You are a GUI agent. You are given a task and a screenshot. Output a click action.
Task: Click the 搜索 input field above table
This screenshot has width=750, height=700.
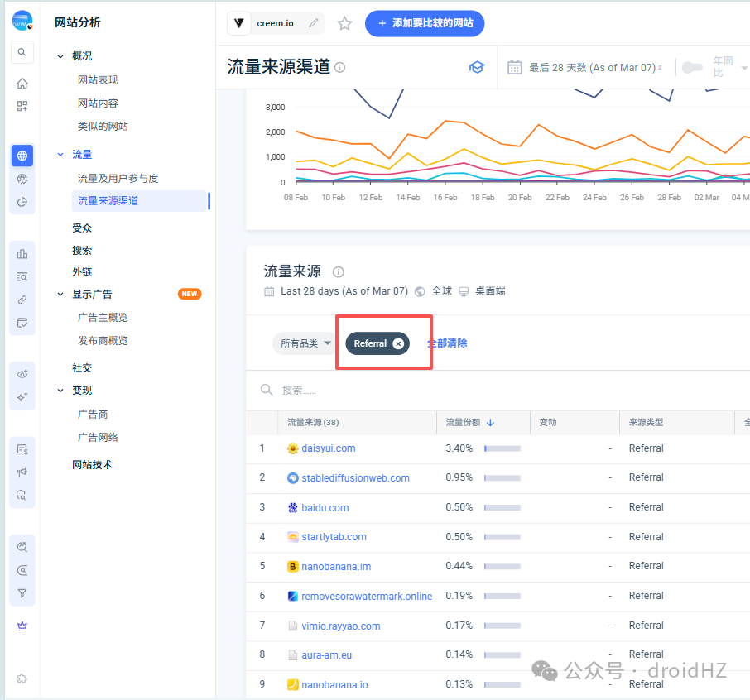[498, 391]
